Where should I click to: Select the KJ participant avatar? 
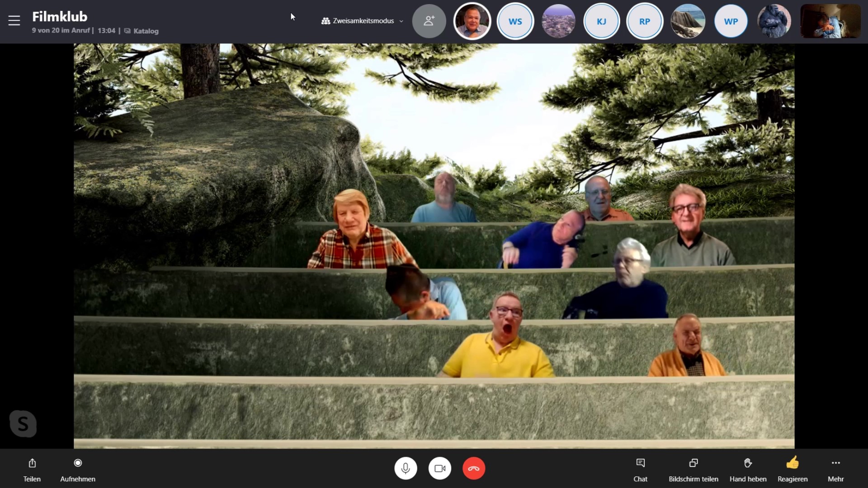point(601,21)
